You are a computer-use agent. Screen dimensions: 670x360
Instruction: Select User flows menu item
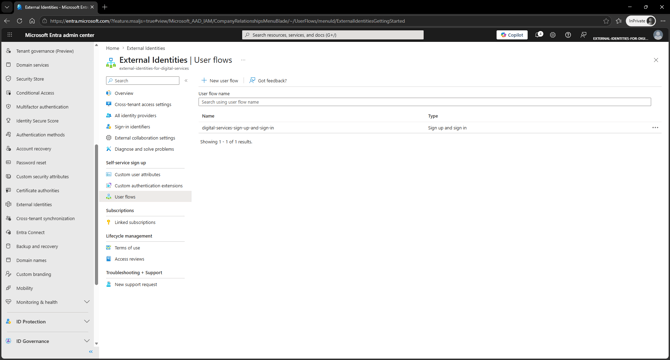(145, 197)
